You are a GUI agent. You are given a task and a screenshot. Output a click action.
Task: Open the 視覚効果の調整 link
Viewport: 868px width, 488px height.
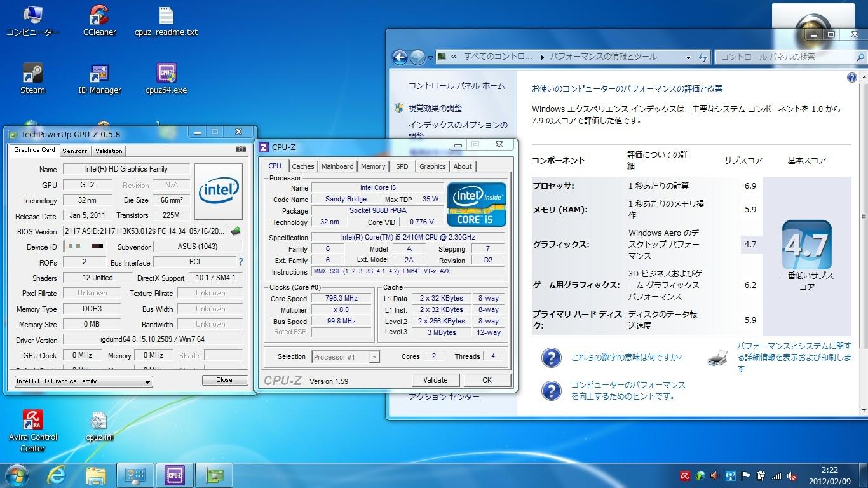(435, 109)
